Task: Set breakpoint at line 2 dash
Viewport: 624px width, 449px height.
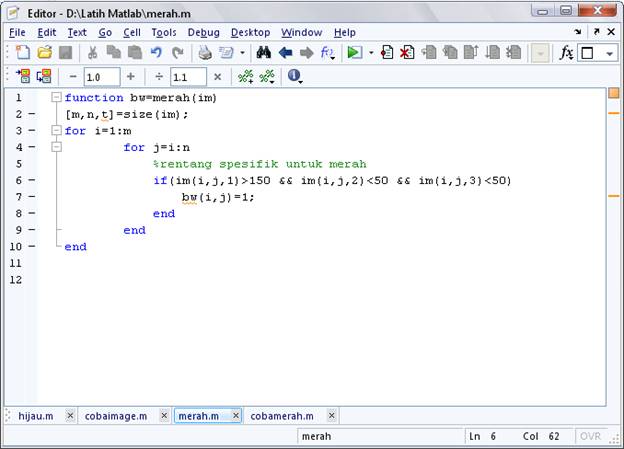Action: [31, 115]
